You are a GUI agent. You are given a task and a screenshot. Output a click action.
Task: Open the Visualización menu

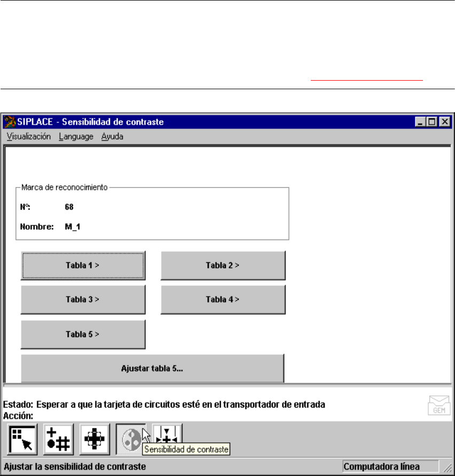click(x=29, y=137)
